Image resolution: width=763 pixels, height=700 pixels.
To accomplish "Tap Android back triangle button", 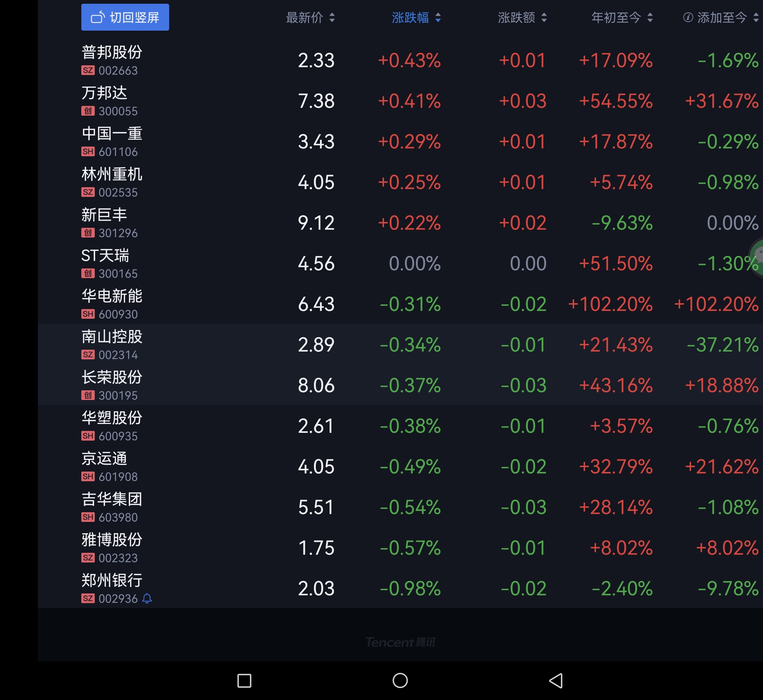I will 556,680.
